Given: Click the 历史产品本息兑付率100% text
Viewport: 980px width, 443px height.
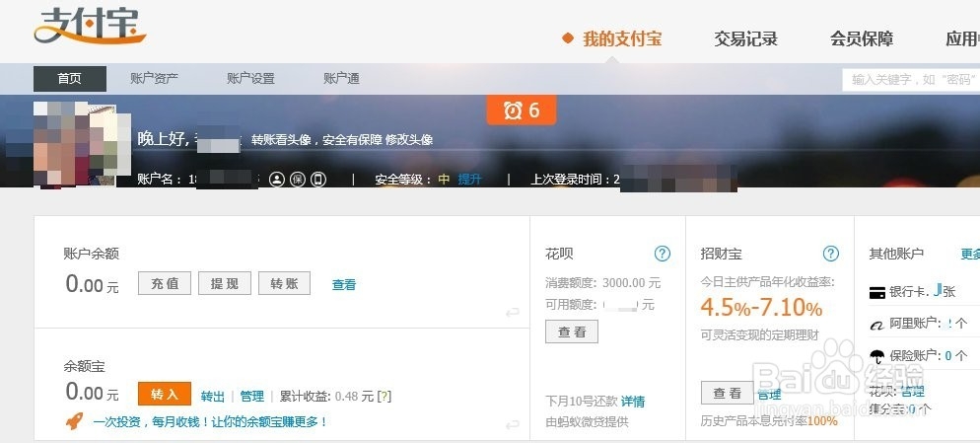Looking at the screenshot, I should click(x=769, y=420).
